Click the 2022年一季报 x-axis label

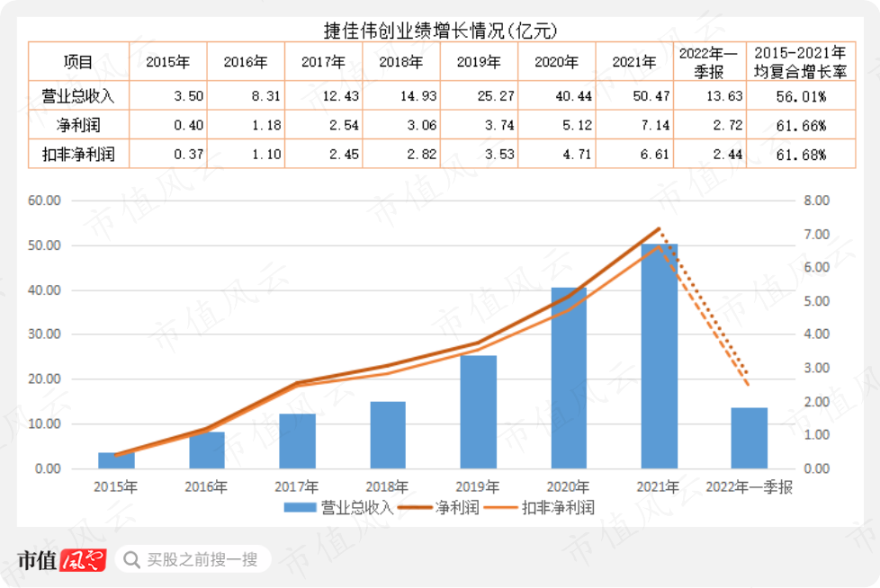click(750, 487)
